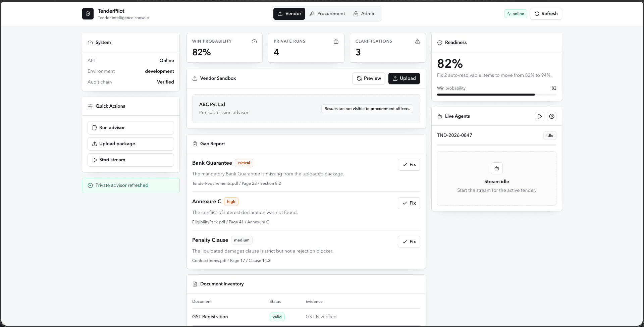This screenshot has width=644, height=327.
Task: Click the Status column header
Action: click(x=275, y=302)
